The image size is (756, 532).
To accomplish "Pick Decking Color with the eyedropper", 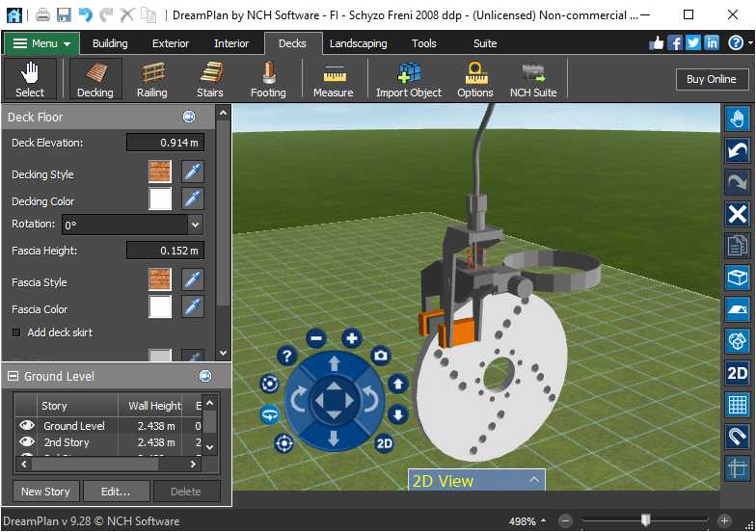I will [x=193, y=199].
